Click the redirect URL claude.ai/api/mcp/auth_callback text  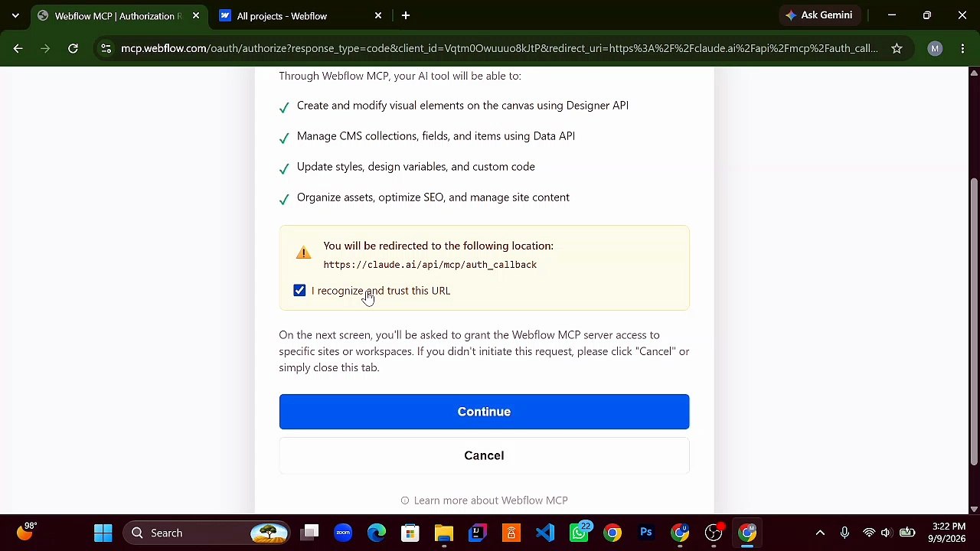[430, 265]
